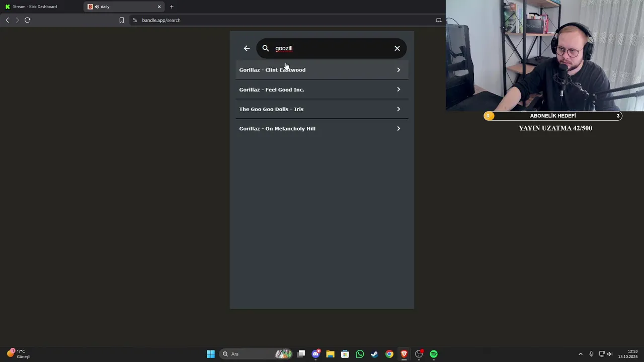644x362 pixels.
Task: View site information icon beside the URL
Action: tap(134, 20)
